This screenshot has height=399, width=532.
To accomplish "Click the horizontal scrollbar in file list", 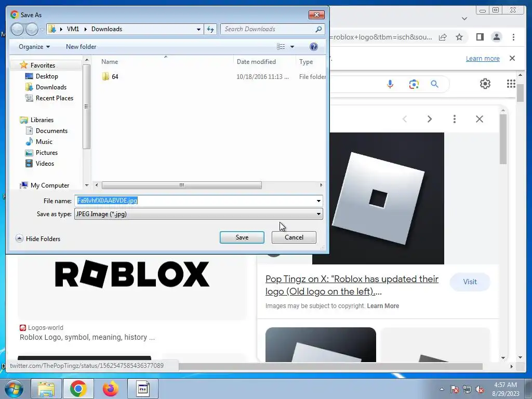I will click(181, 185).
